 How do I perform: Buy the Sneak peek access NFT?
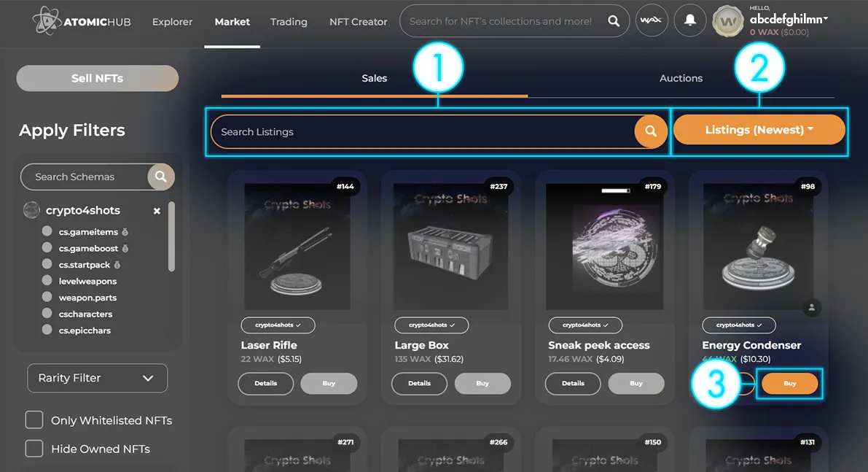point(636,383)
